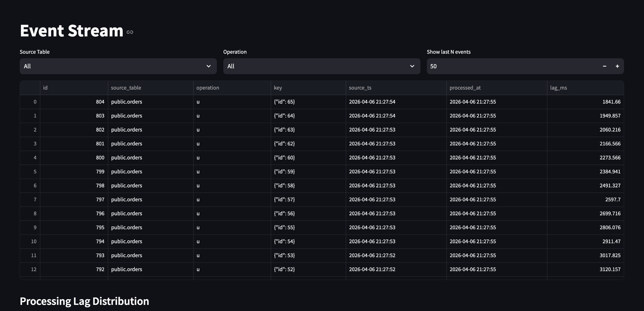The width and height of the screenshot is (644, 311).
Task: Select lag_ms value 2060.216
Action: [585, 130]
